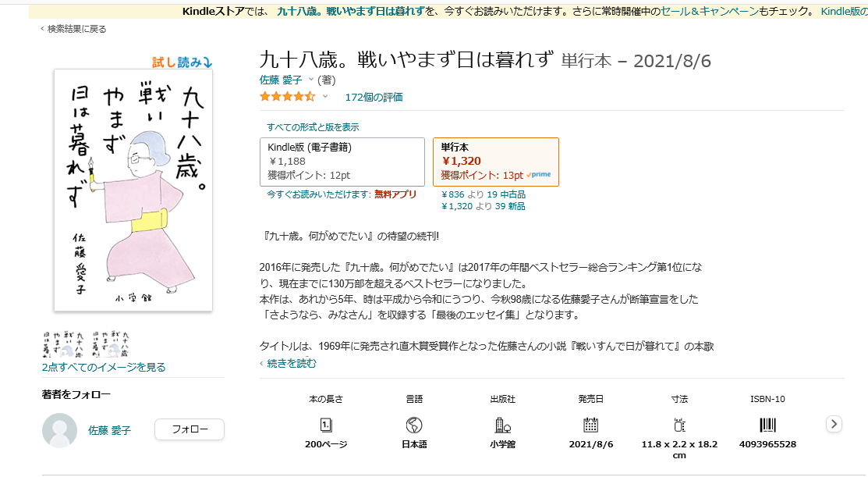868x477 pixels.
Task: Click the ISBN-10 barcode icon
Action: click(x=768, y=425)
